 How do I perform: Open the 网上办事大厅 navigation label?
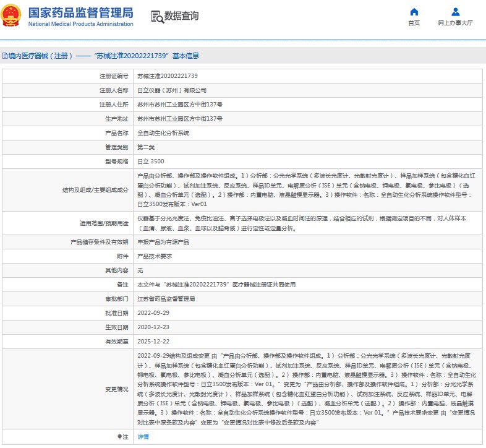tap(455, 23)
